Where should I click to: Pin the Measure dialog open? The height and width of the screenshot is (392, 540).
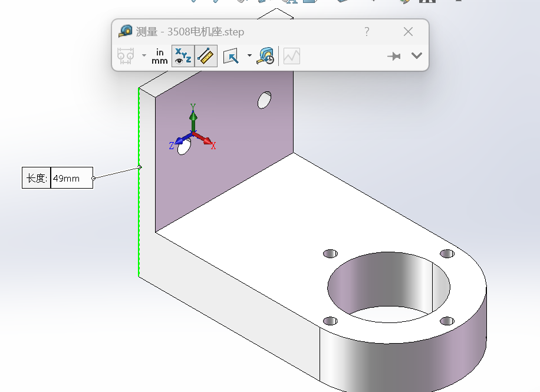coord(394,56)
